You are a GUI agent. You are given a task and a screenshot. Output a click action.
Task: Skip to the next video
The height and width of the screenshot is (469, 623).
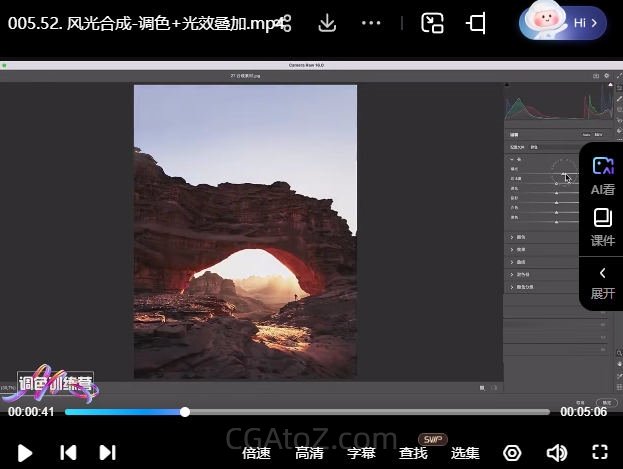(x=108, y=452)
